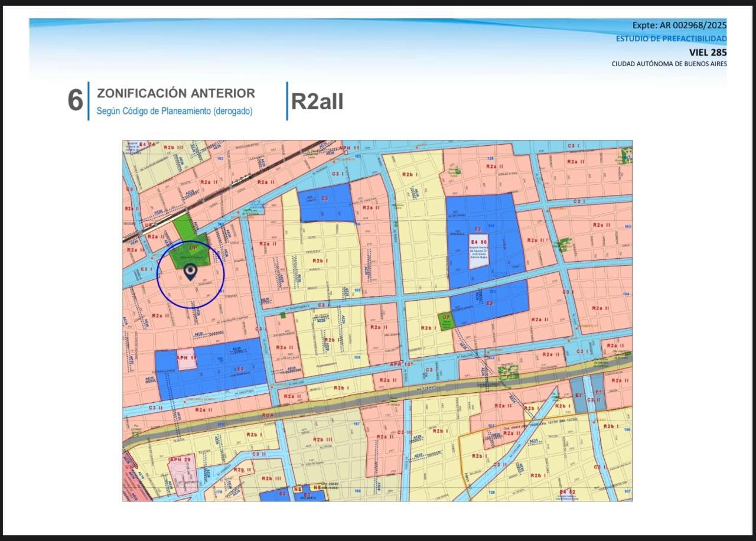The height and width of the screenshot is (541, 756).
Task: Click the APH 15 box inside the blue E3 zone
Action: point(187,360)
